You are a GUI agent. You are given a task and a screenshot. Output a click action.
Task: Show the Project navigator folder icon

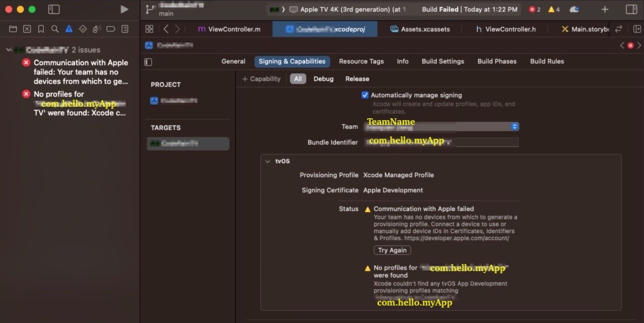tap(13, 29)
